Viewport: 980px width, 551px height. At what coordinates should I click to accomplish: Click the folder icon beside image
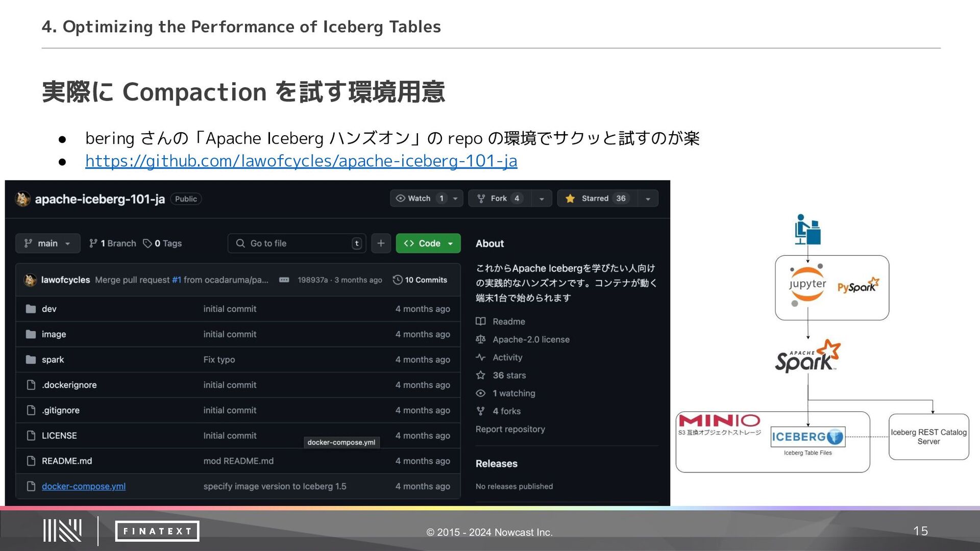pyautogui.click(x=31, y=334)
